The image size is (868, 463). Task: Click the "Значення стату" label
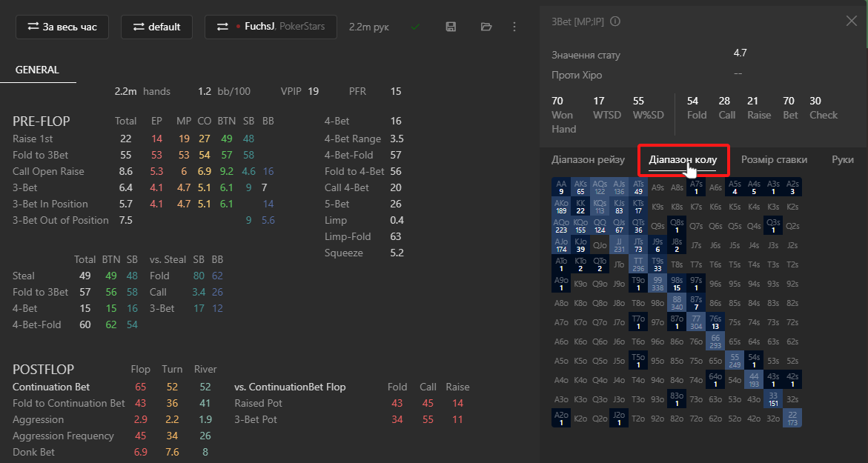pyautogui.click(x=586, y=56)
